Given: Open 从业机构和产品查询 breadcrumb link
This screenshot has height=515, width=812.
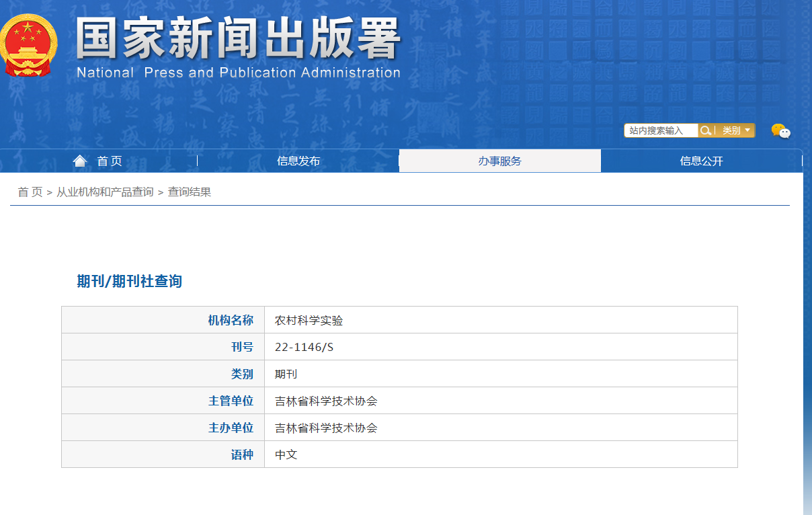Looking at the screenshot, I should 105,192.
